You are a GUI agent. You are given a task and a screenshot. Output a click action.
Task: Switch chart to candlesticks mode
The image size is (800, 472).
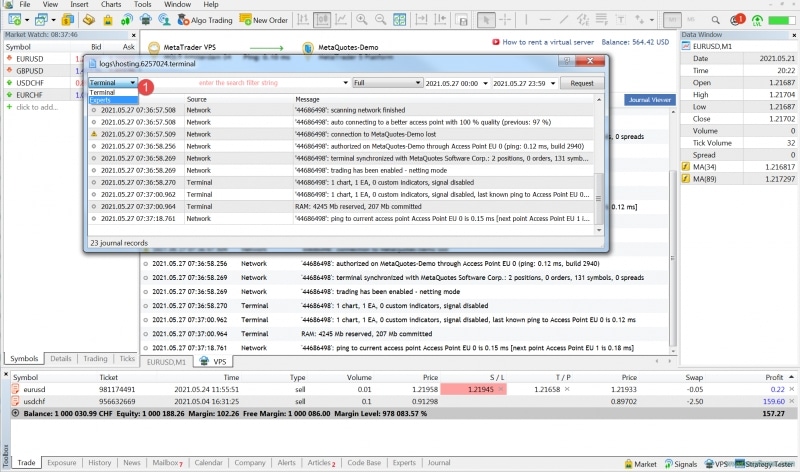[x=322, y=20]
